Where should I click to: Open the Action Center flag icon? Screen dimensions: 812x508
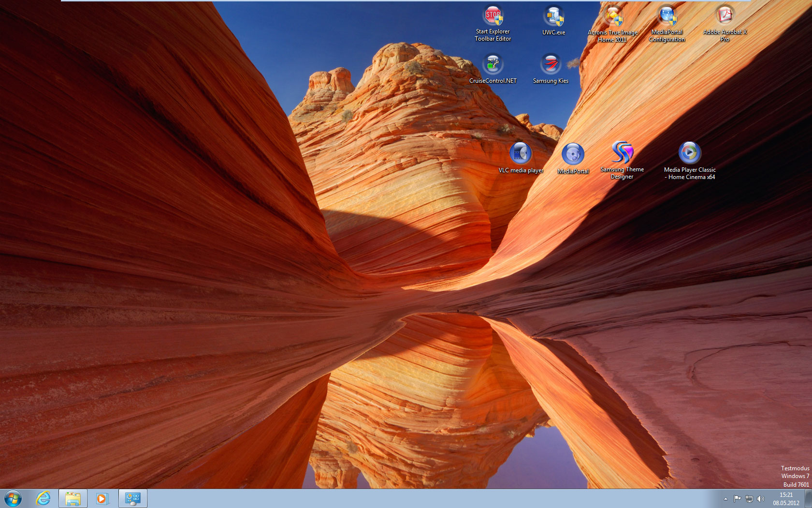[737, 499]
